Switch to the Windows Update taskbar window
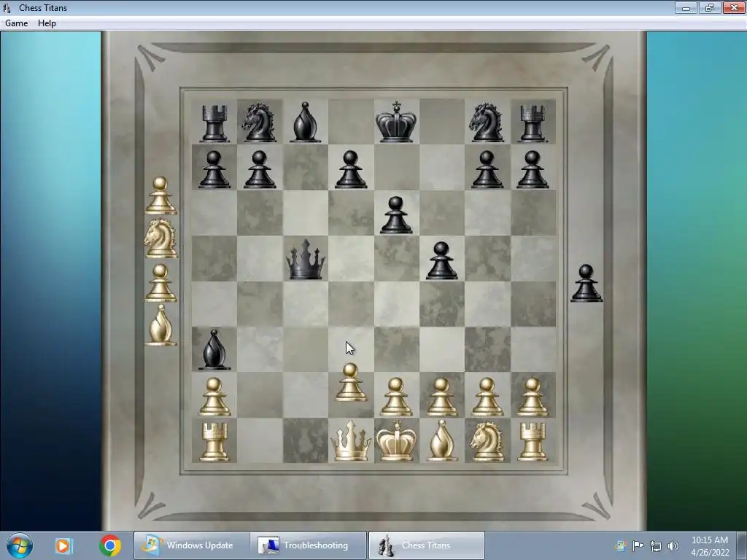The width and height of the screenshot is (747, 560). coord(190,545)
